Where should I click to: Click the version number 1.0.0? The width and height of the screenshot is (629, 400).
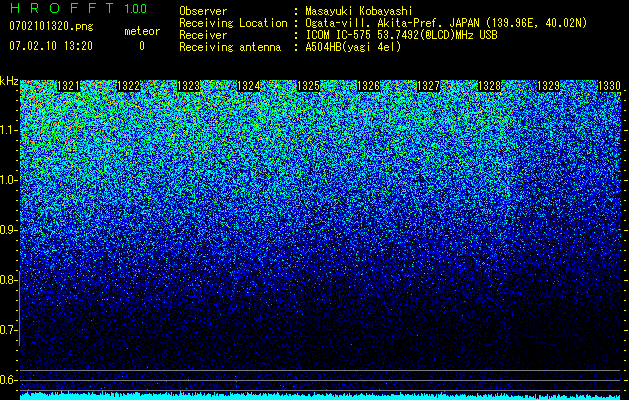(136, 9)
